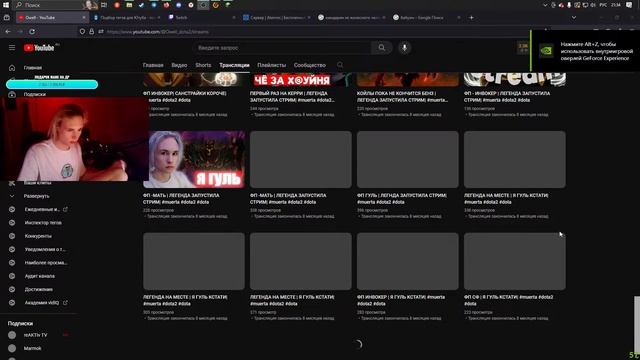Expand the Развернуть chevron in sidebar
This screenshot has width=640, height=360.
[12, 196]
